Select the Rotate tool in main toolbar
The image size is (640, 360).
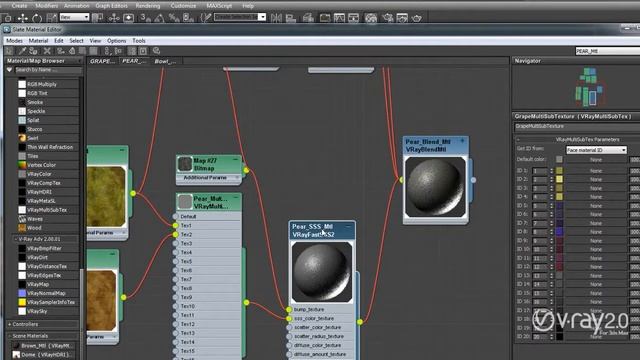(37, 18)
